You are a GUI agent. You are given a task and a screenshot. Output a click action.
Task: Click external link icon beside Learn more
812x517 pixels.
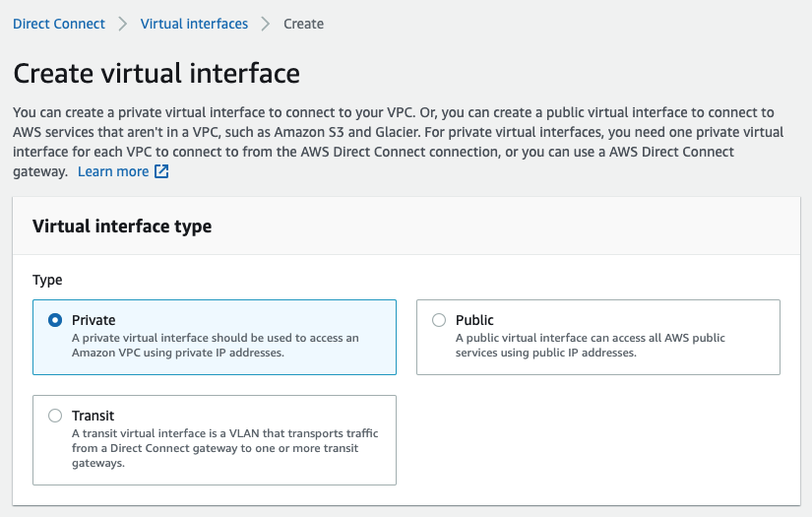[x=161, y=171]
